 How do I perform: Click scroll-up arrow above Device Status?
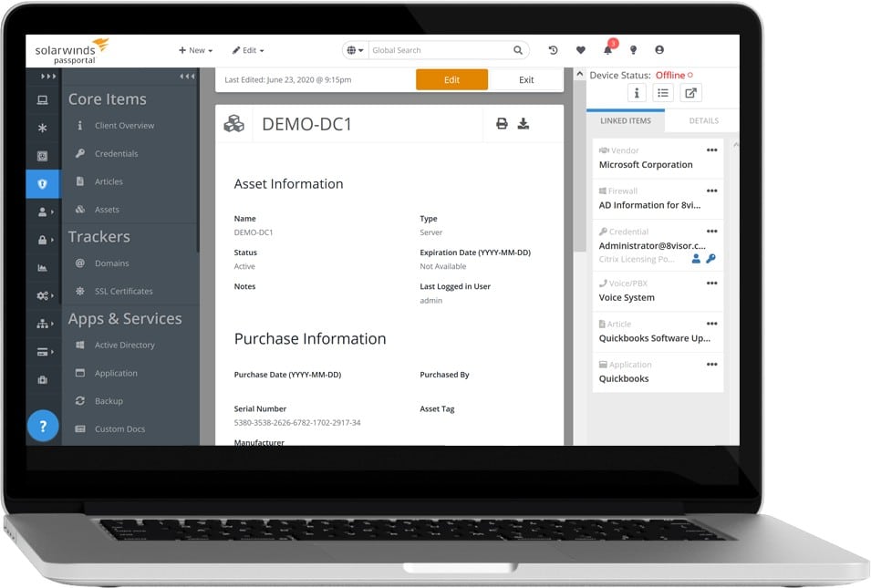(x=579, y=74)
